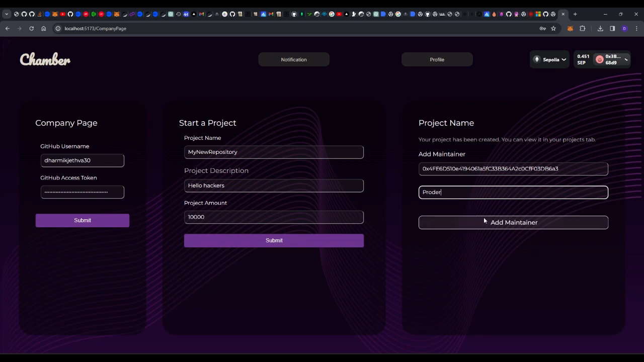This screenshot has height=362, width=644.
Task: Submit the Start a Project form
Action: tap(274, 240)
